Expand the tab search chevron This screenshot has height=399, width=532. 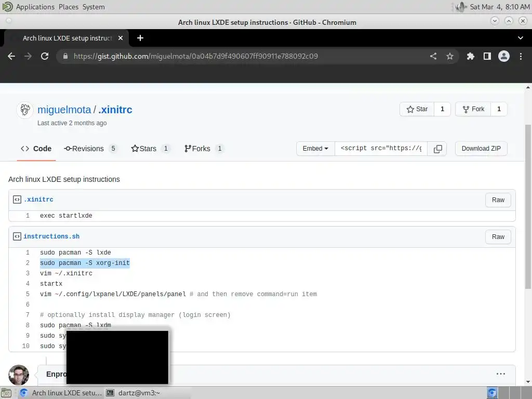click(x=521, y=38)
